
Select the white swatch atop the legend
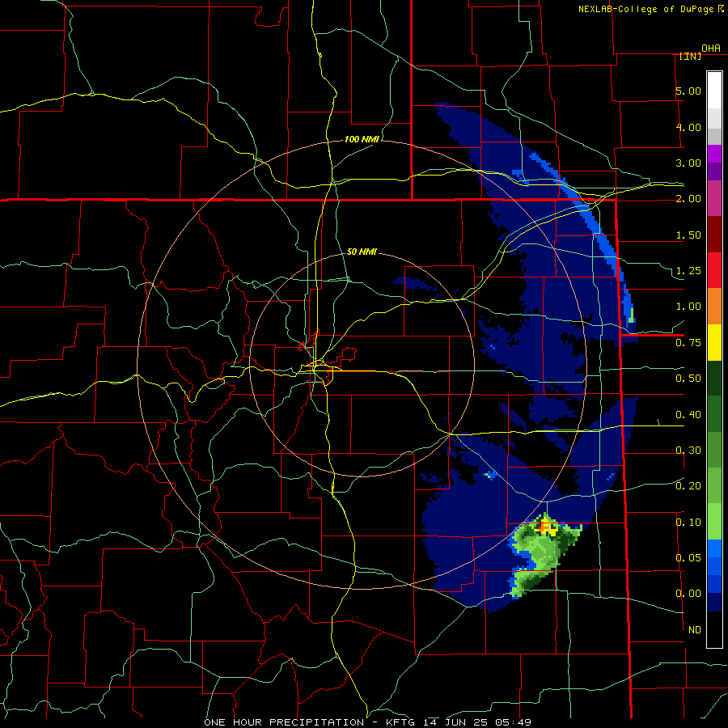714,90
